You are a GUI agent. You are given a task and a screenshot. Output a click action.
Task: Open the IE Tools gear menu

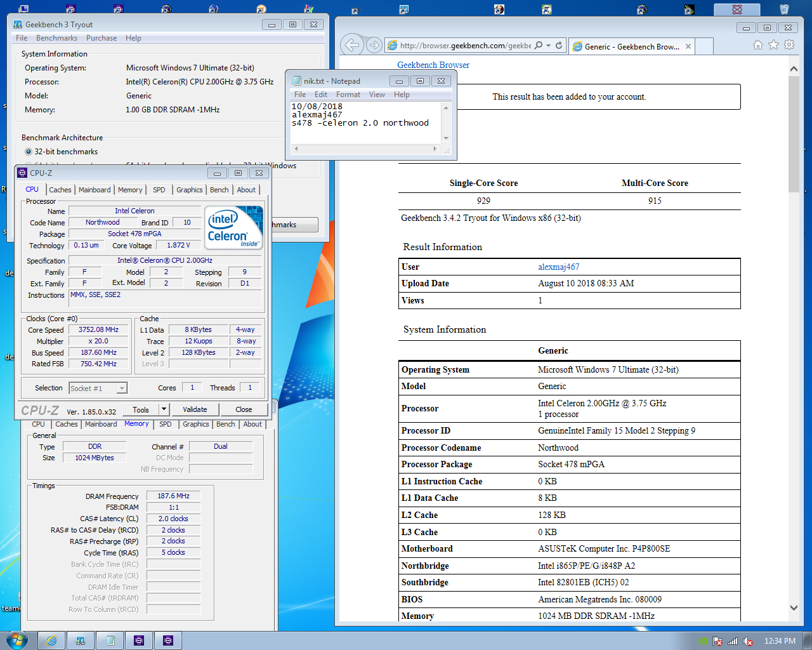pyautogui.click(x=789, y=45)
